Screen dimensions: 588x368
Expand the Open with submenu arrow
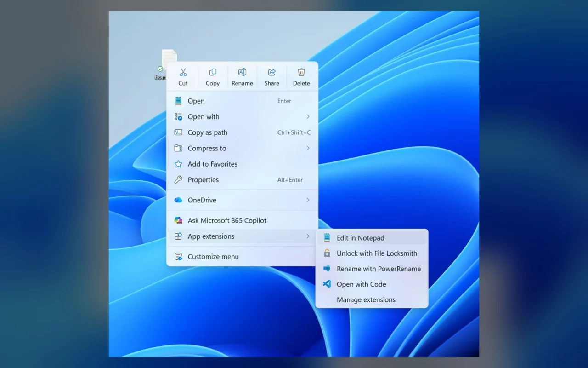click(308, 117)
